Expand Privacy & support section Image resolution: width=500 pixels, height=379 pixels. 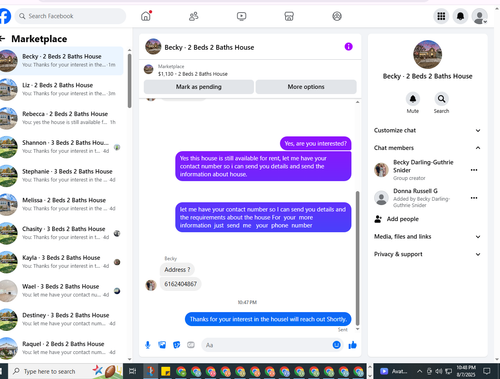point(427,254)
